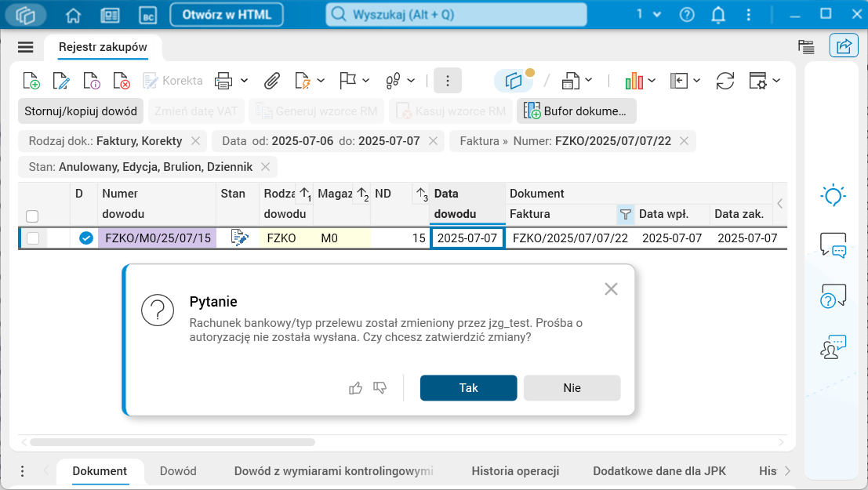Switch to the Dowód tab

coord(178,471)
